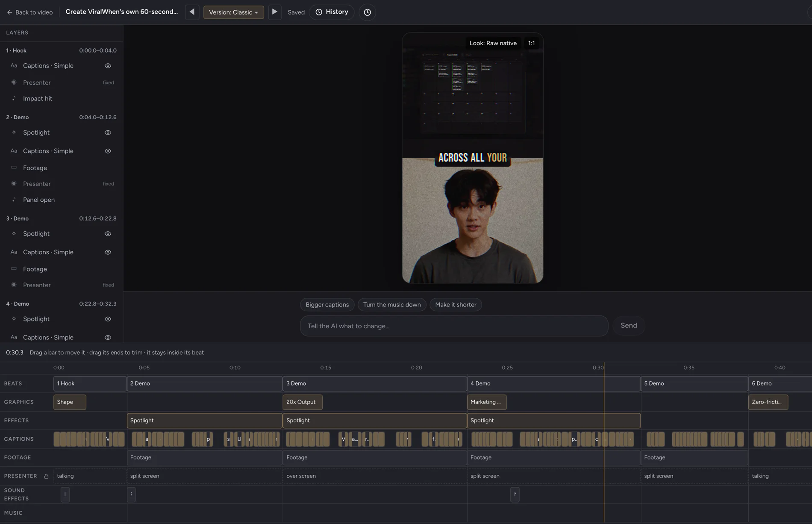The height and width of the screenshot is (524, 812).
Task: Select the 4 · Demo layer group header
Action: click(61, 304)
